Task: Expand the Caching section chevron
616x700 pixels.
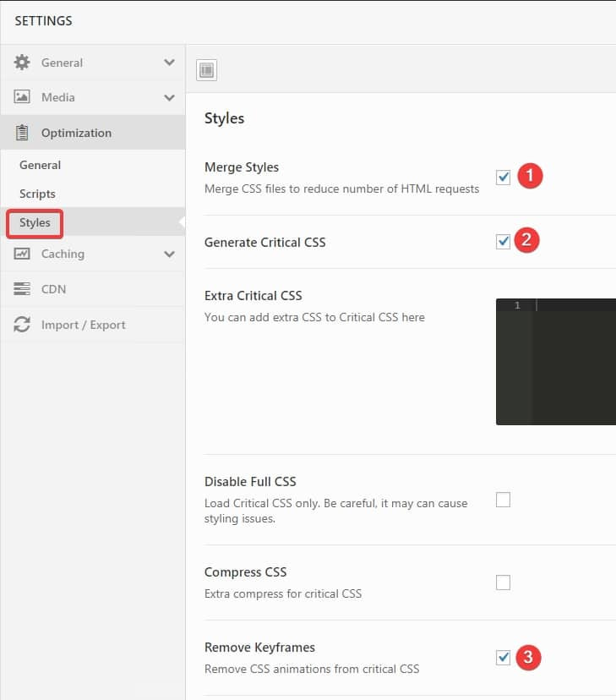Action: pyautogui.click(x=169, y=254)
